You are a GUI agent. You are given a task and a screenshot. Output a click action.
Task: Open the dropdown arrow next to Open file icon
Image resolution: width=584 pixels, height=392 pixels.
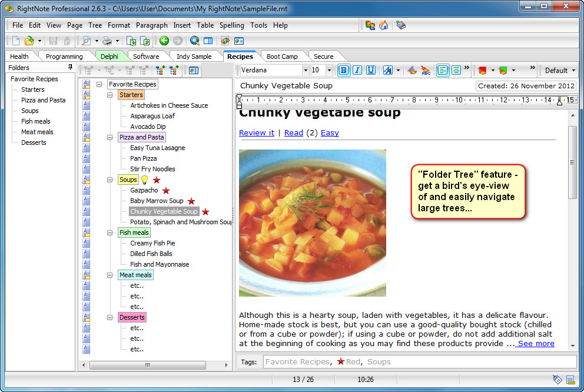click(39, 41)
